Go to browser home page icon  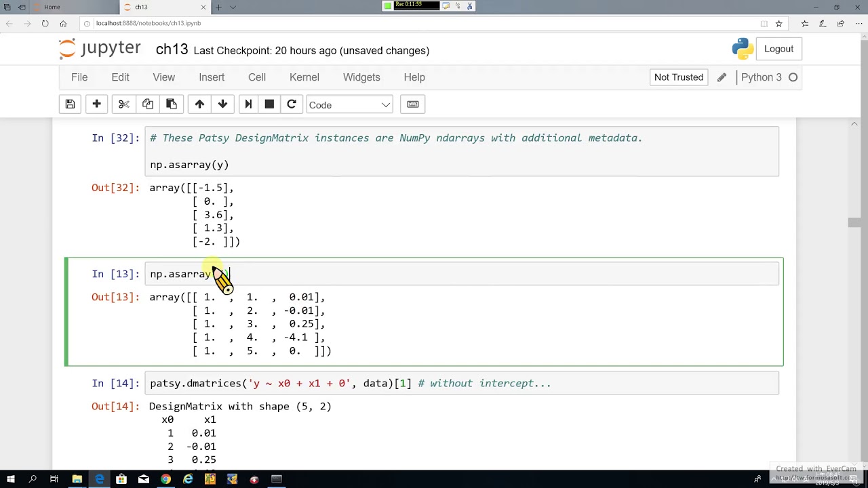pos(63,23)
